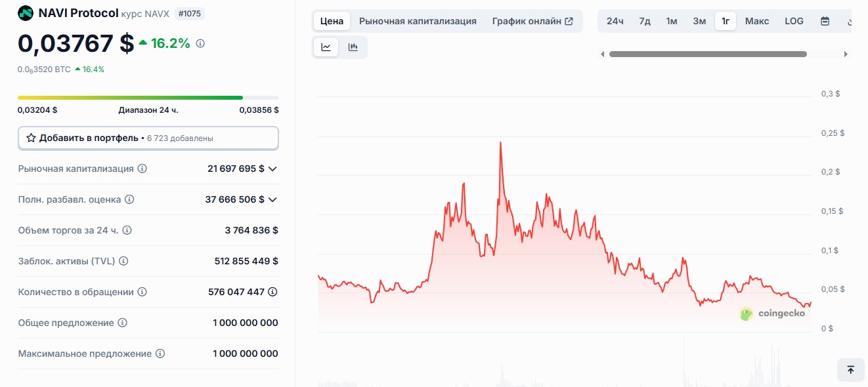Click the peak of the price line
Image resolution: width=868 pixels, height=387 pixels.
500,142
